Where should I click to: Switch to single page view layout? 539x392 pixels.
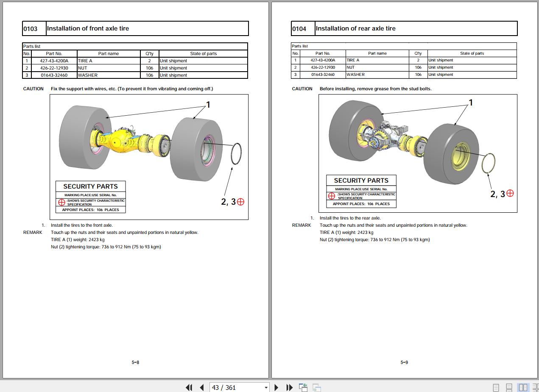tap(496, 387)
